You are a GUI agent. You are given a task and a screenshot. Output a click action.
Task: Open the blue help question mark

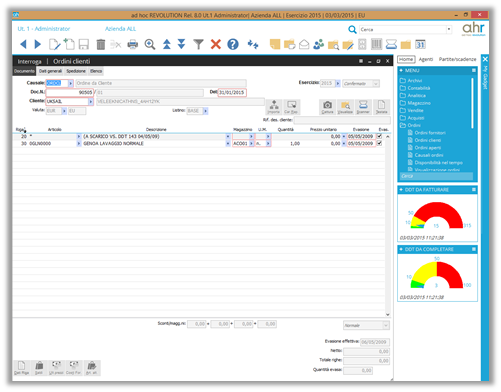coord(233,44)
